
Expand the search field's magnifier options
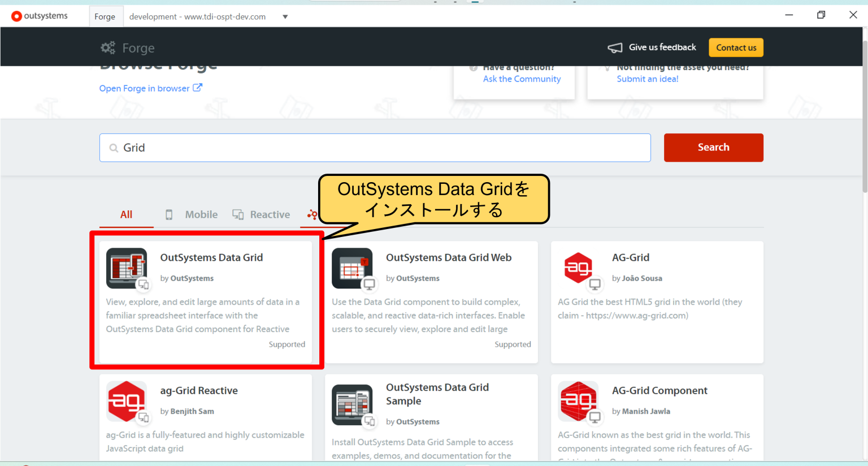(113, 147)
